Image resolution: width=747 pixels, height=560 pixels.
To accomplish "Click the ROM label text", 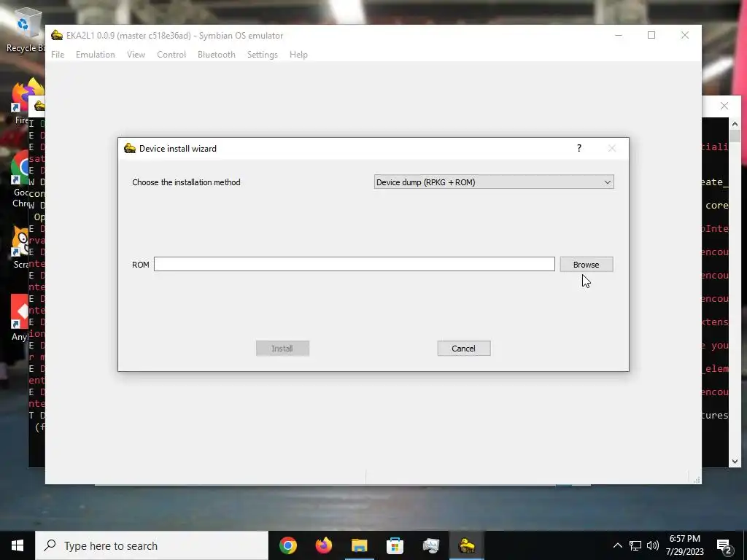I will [141, 265].
